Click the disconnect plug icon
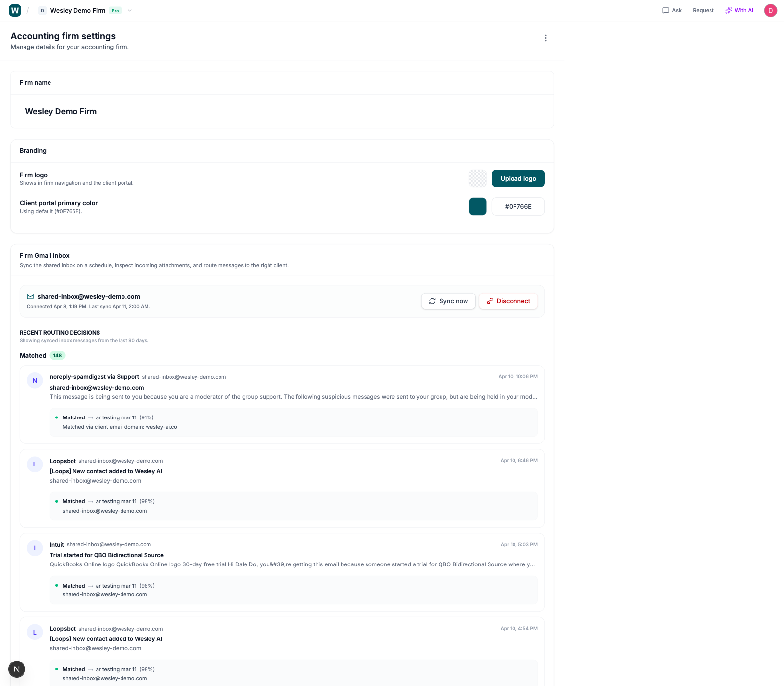Viewport: 784px width, 686px height. (x=490, y=301)
